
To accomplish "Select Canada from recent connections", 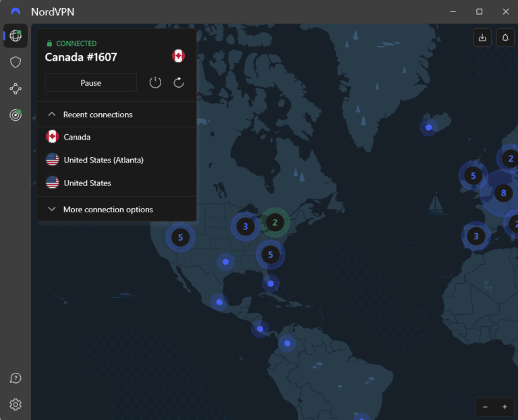I will tap(116, 137).
